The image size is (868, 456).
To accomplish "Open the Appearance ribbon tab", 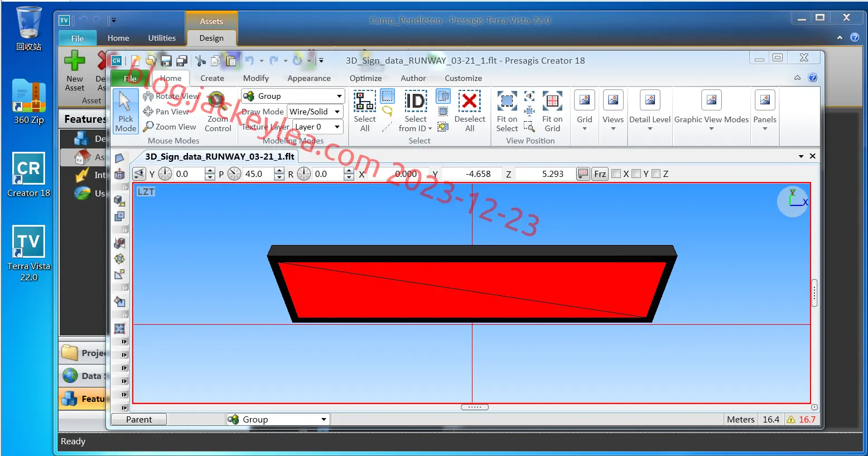I will (309, 78).
